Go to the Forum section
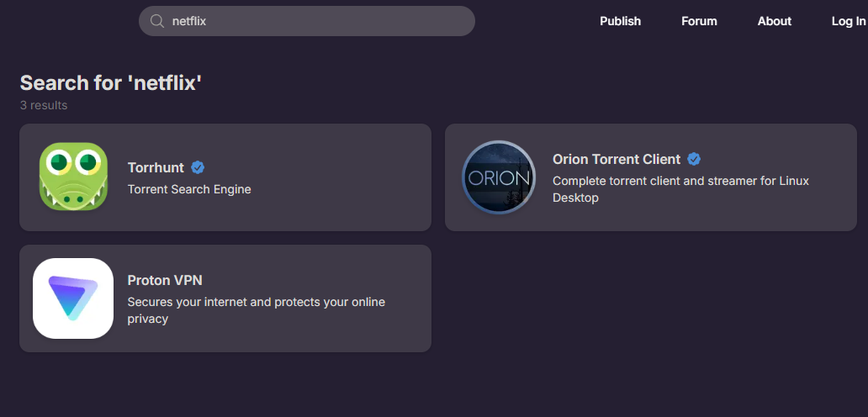 (699, 21)
